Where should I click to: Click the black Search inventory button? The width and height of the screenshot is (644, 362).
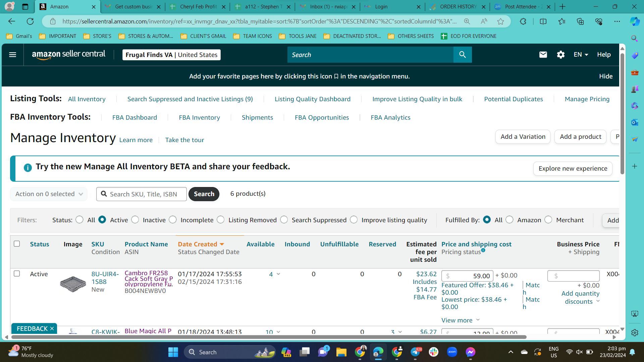pos(204,194)
